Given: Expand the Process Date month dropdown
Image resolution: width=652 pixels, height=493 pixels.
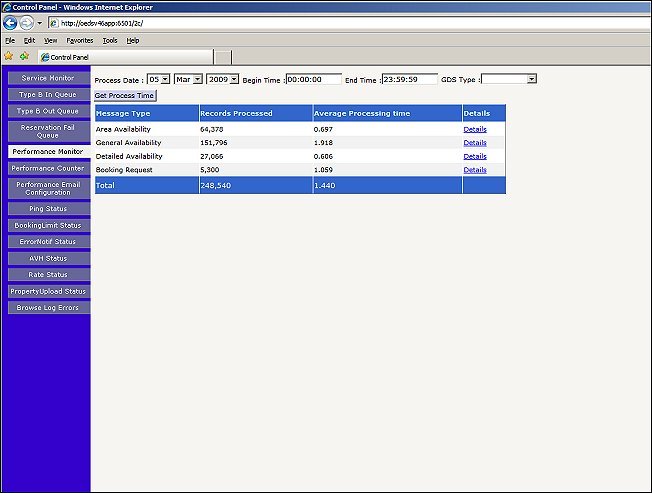Looking at the screenshot, I should coord(197,79).
